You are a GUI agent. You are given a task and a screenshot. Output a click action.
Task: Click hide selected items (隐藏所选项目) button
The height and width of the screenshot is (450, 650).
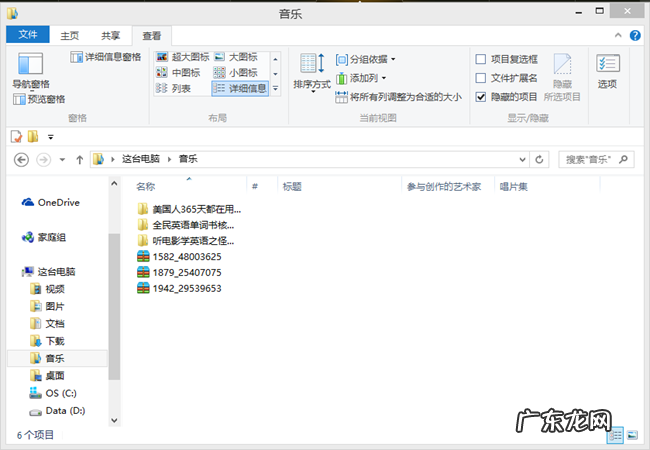[562, 77]
